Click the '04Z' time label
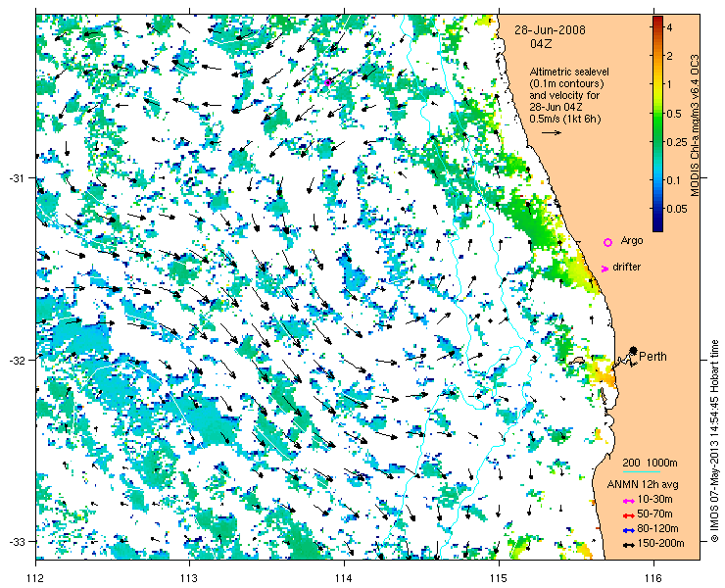This screenshot has width=725, height=588. (x=541, y=44)
